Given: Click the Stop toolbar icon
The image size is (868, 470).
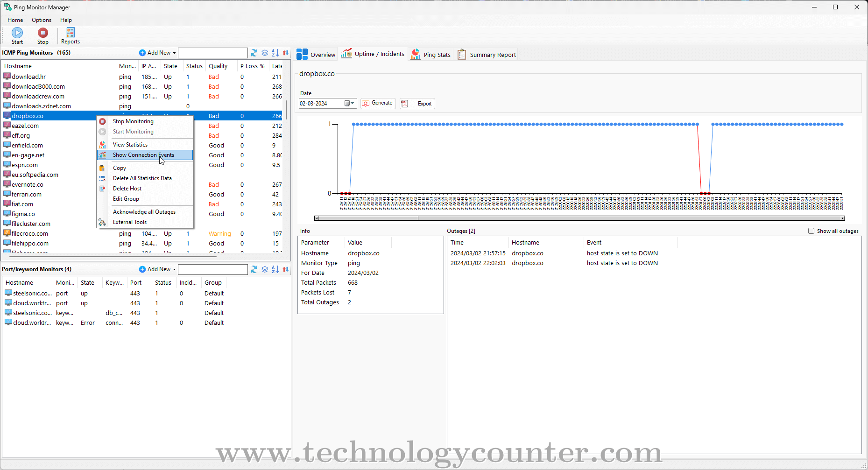Looking at the screenshot, I should click(43, 33).
